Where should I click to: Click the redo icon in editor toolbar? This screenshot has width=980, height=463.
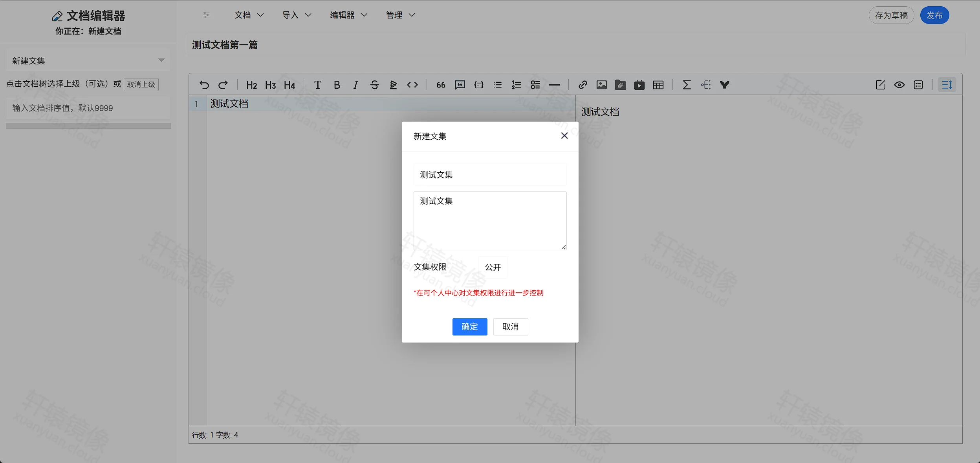[223, 85]
